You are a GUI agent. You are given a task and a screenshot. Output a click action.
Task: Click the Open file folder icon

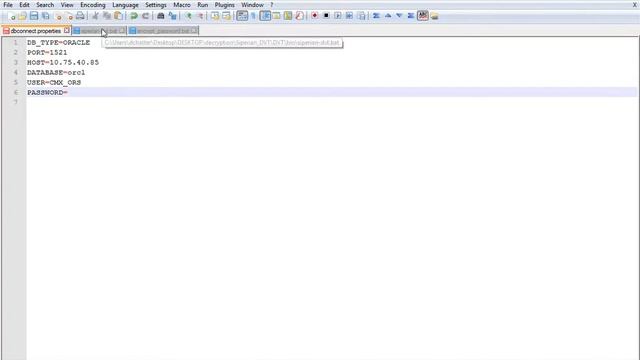[22, 16]
